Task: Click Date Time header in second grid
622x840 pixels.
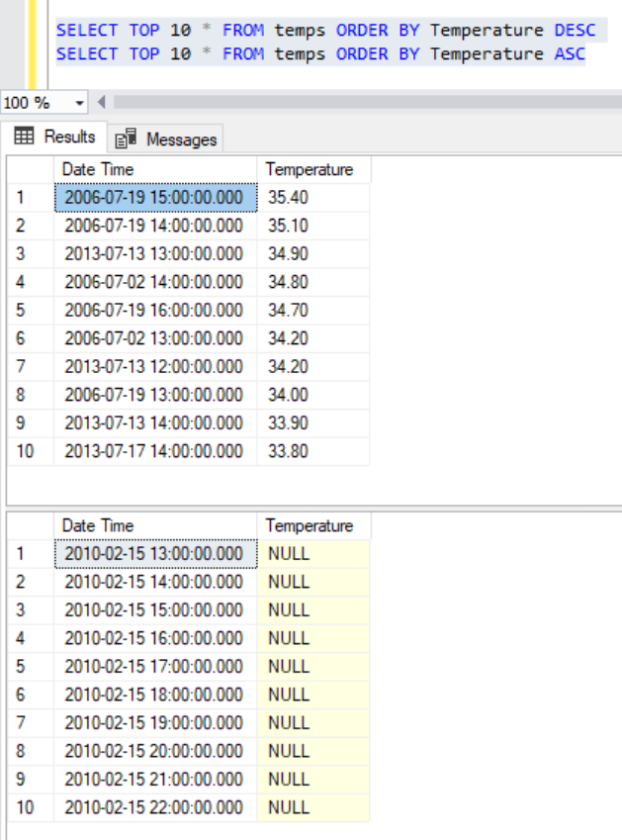Action: pyautogui.click(x=155, y=525)
